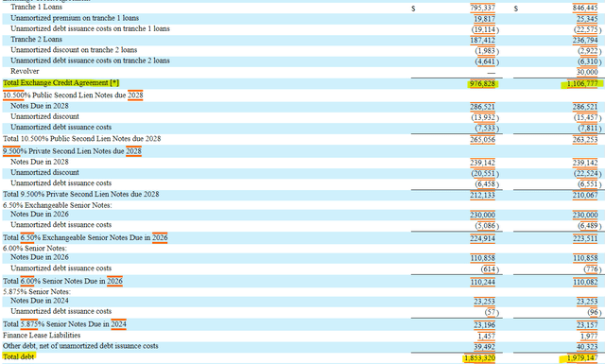Click 'Unamortized debt issuance costs on tranche 1 loans'

point(90,28)
